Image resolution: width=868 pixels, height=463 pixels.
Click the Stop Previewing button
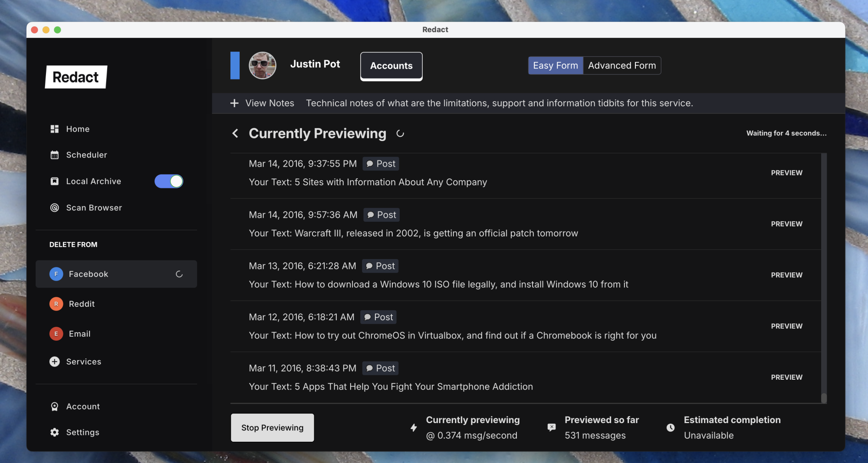(273, 428)
